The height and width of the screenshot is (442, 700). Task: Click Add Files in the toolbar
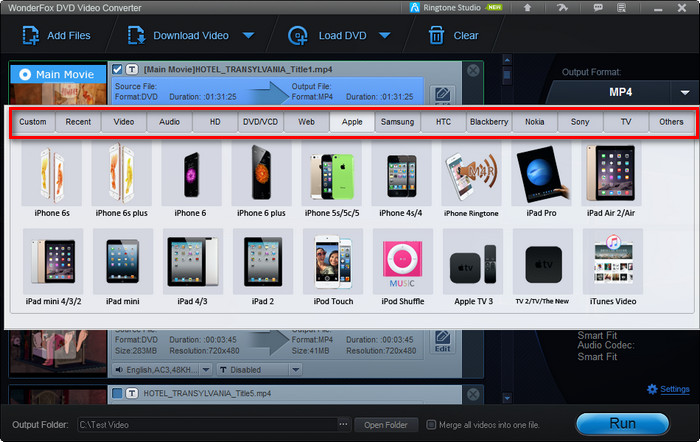(x=56, y=35)
